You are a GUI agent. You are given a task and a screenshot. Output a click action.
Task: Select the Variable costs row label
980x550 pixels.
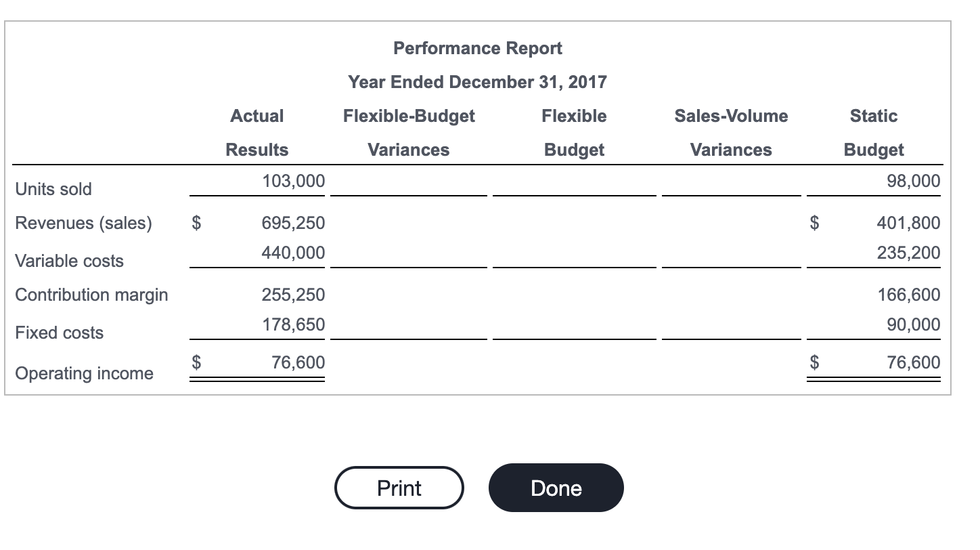pyautogui.click(x=69, y=261)
